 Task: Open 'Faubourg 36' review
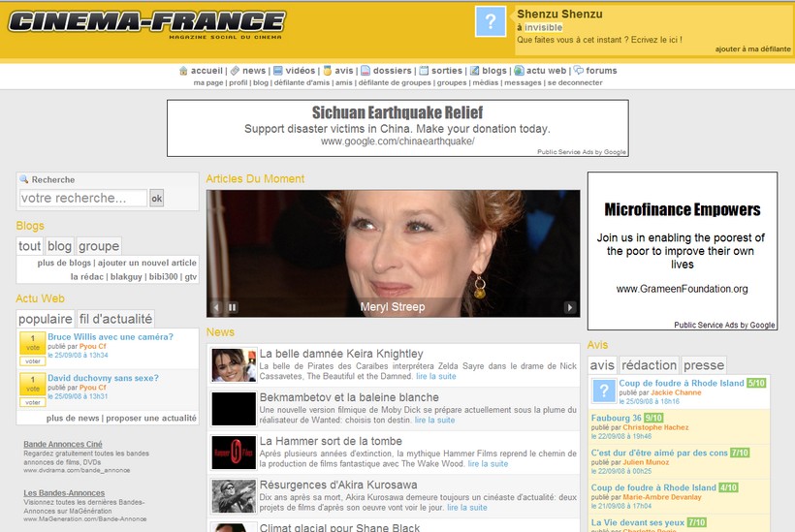click(x=616, y=418)
